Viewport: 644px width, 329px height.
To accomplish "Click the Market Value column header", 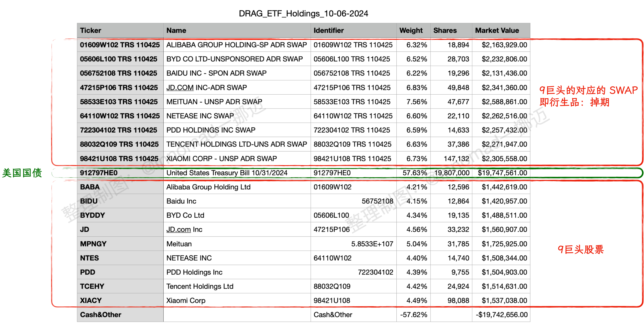I will tap(501, 31).
